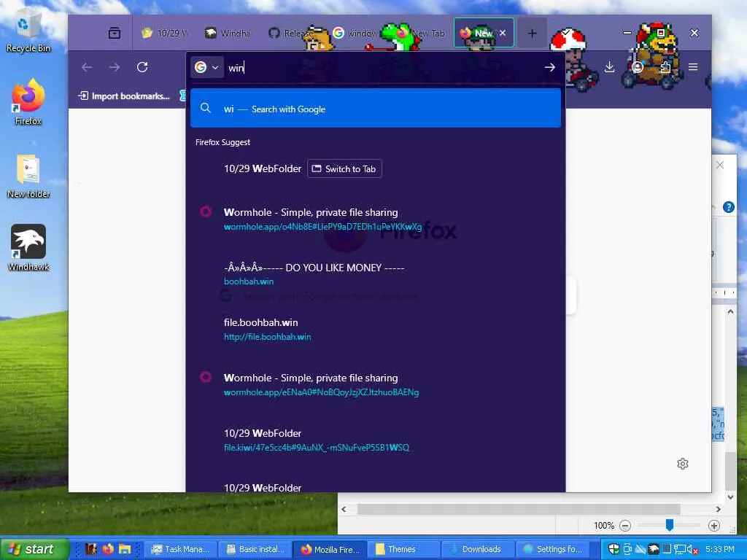Image resolution: width=747 pixels, height=560 pixels.
Task: Close the active New Tab
Action: tap(503, 33)
